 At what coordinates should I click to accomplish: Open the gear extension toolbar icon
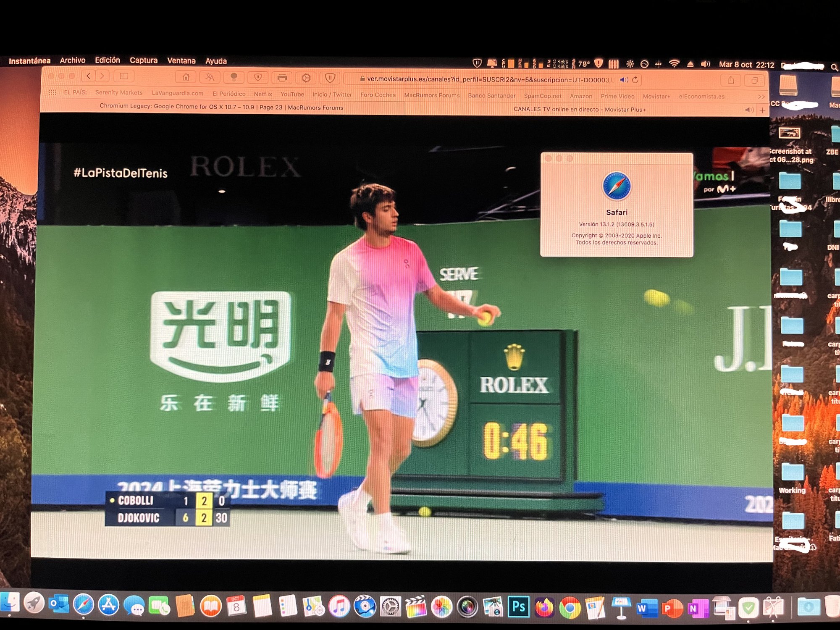click(306, 78)
